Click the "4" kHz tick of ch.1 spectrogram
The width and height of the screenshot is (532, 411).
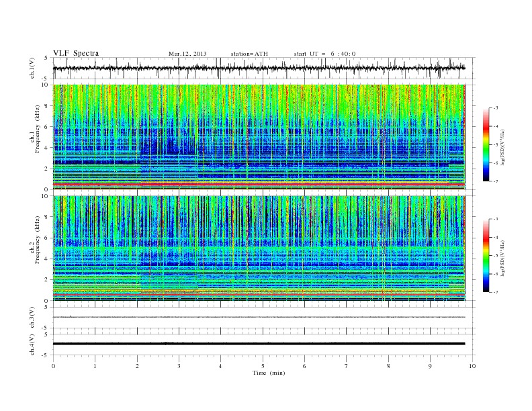[x=46, y=148]
